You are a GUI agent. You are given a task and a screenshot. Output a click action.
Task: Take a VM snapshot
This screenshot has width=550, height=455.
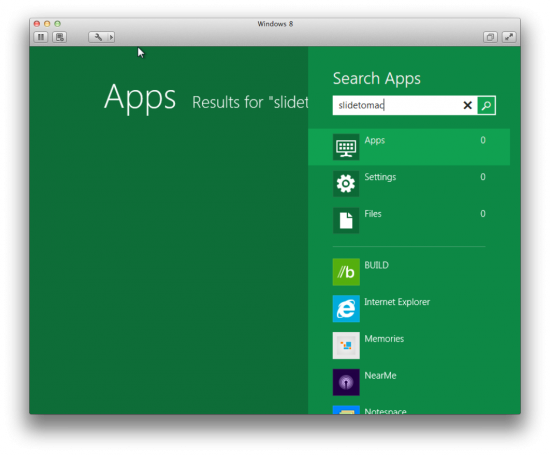tap(60, 37)
